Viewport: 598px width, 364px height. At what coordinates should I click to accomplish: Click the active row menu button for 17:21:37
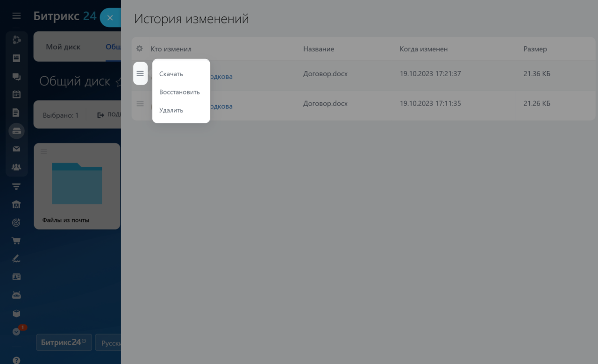coord(140,73)
